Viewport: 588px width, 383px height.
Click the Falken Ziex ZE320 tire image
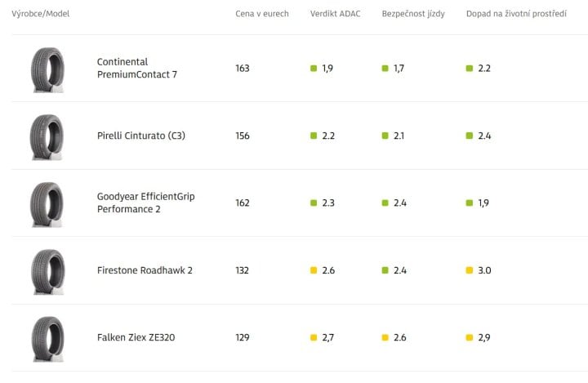pyautogui.click(x=47, y=337)
